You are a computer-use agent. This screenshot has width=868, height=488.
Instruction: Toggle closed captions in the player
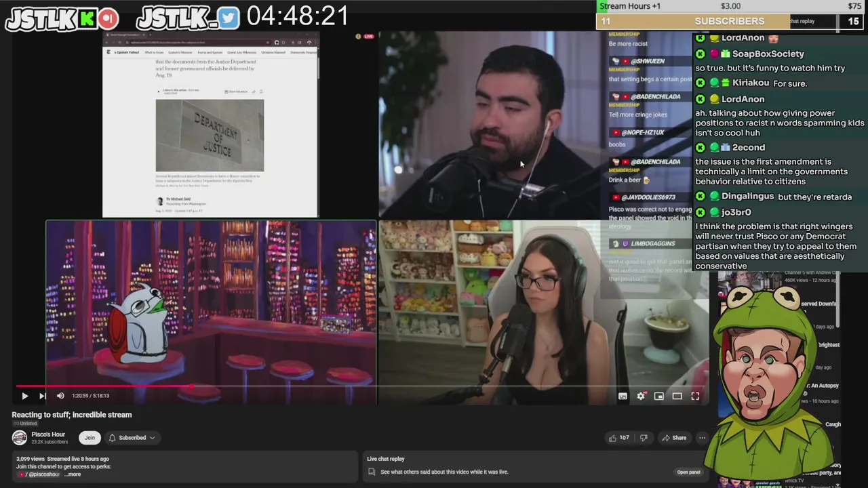[x=623, y=396]
